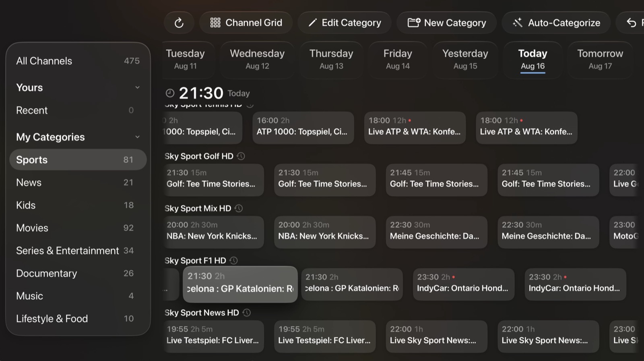Screen dimensions: 644x361
Task: Open second 21:30 Golf: Tee Time Stories card
Action: [x=325, y=180]
